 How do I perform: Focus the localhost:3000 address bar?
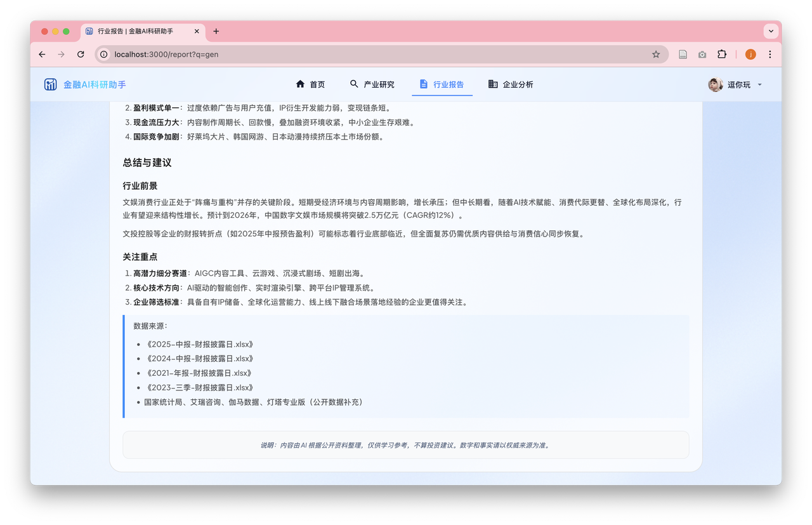click(x=381, y=55)
